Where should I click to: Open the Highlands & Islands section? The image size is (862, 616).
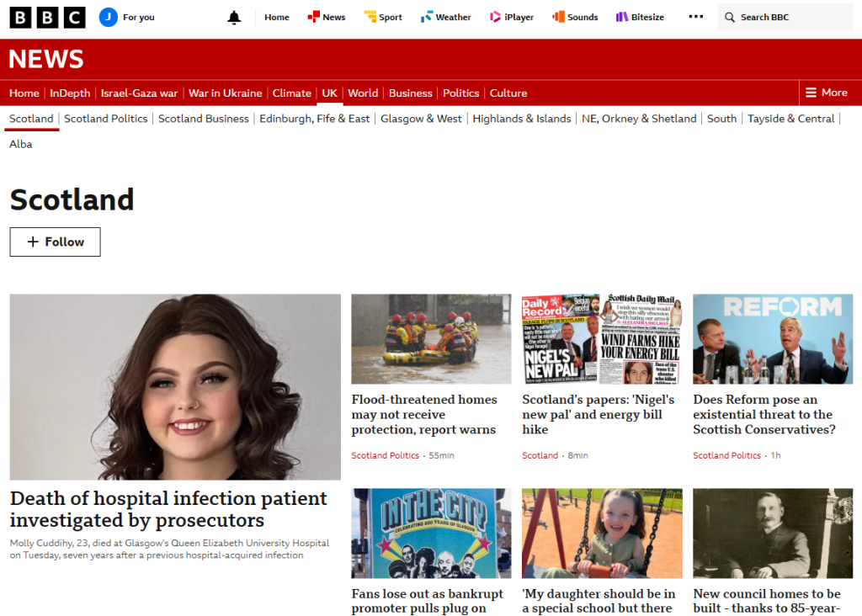[521, 119]
